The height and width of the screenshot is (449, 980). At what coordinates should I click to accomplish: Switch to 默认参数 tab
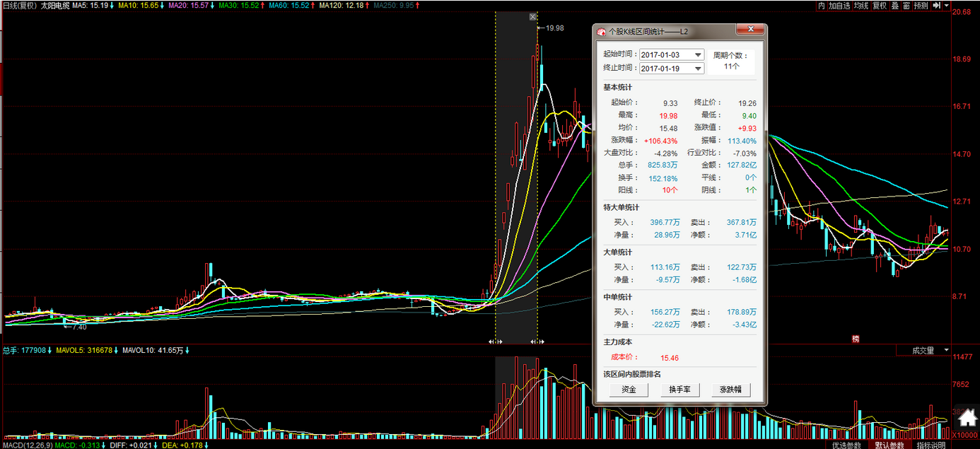click(x=888, y=445)
